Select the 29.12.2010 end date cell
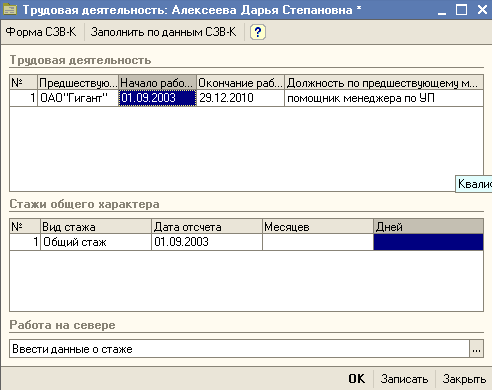The width and height of the screenshot is (492, 390). [x=240, y=98]
